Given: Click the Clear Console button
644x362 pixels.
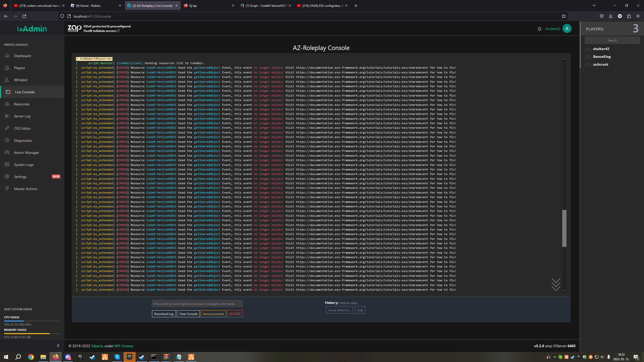Looking at the screenshot, I should (x=188, y=314).
